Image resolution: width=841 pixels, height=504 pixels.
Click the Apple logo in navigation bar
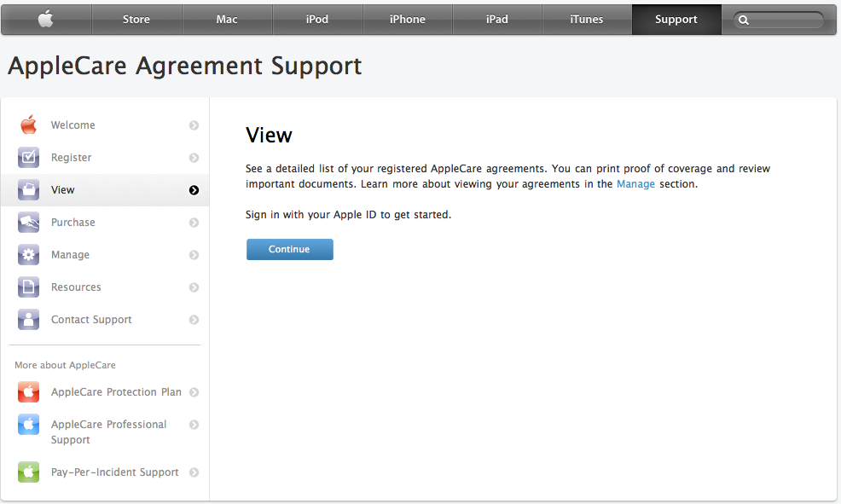[46, 20]
